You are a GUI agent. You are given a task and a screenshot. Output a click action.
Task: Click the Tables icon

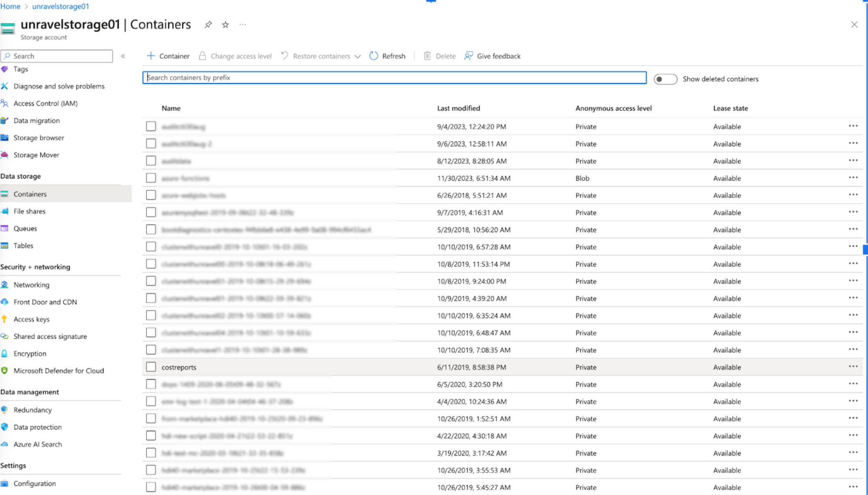(5, 246)
